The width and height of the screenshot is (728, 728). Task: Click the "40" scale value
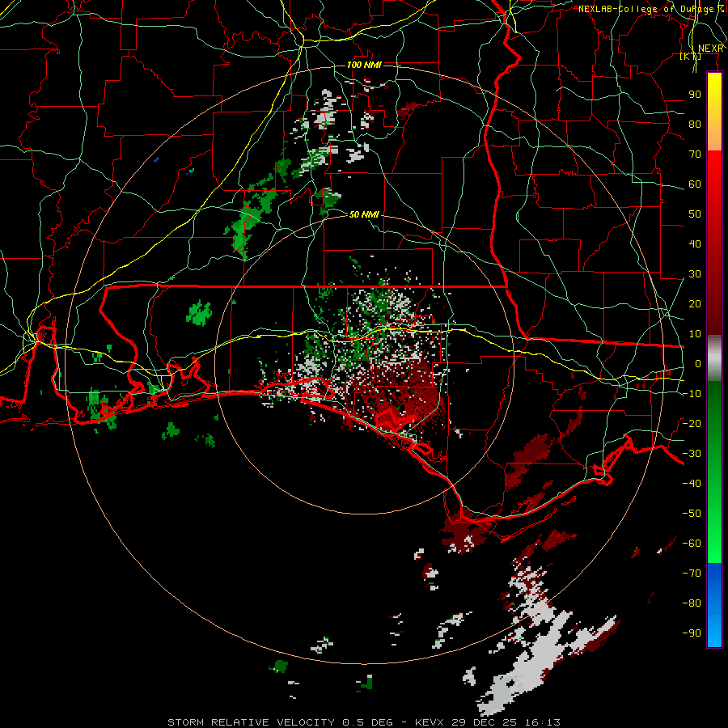tap(695, 243)
